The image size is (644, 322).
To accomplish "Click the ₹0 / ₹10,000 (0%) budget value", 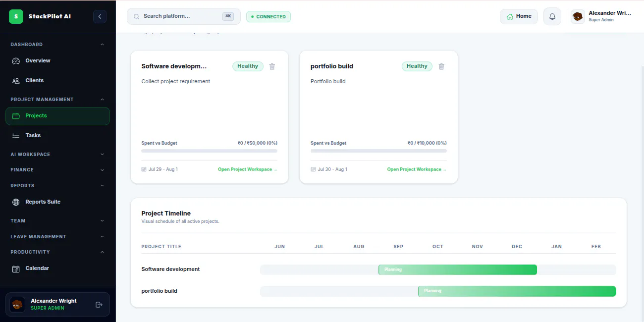I will 427,143.
